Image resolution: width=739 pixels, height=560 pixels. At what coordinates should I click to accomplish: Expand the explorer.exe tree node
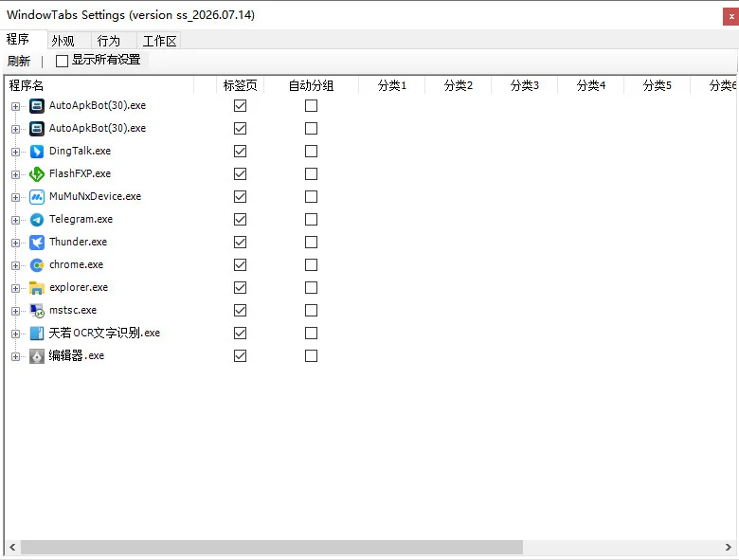pos(15,288)
